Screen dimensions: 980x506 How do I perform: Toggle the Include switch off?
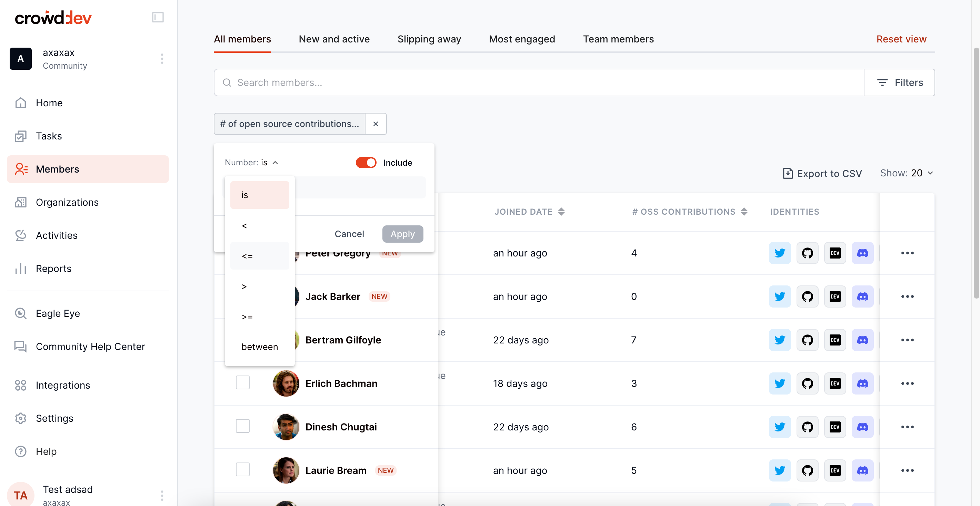pyautogui.click(x=366, y=163)
